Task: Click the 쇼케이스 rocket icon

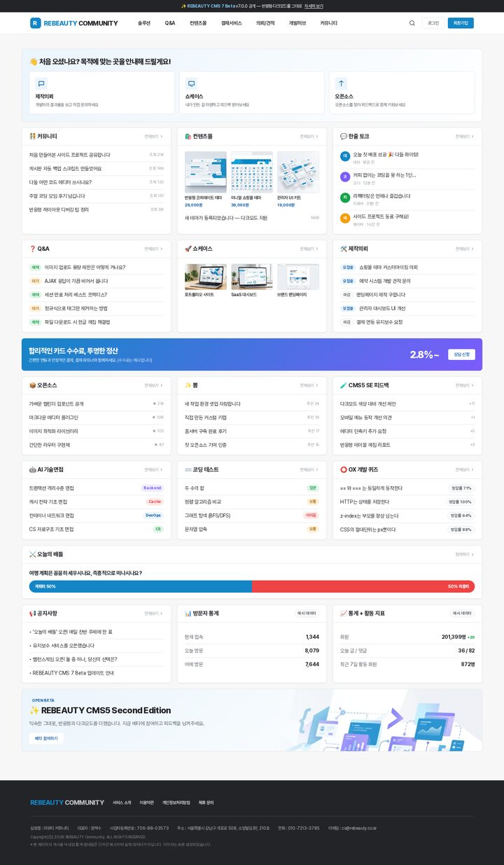Action: click(x=188, y=249)
